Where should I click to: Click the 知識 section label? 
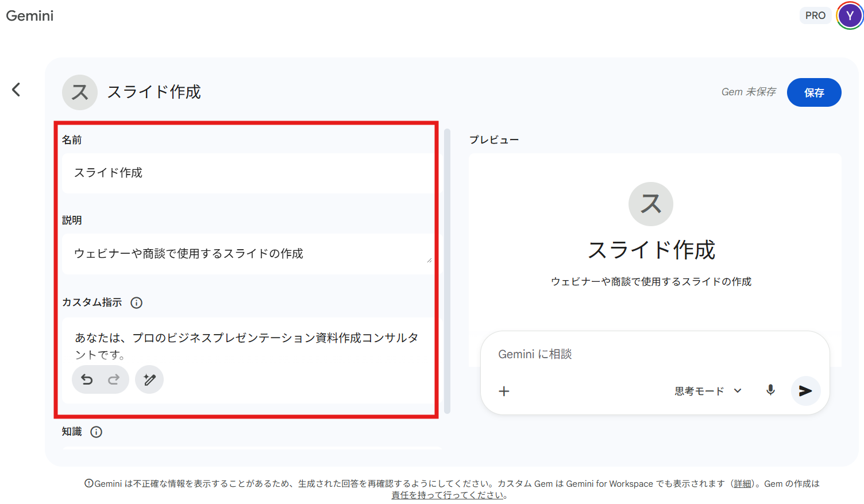(72, 431)
